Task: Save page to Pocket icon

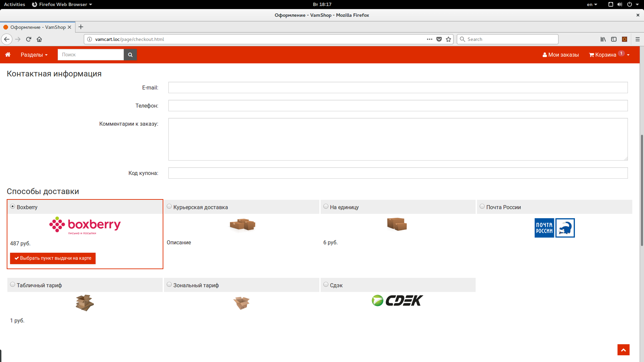Action: tap(439, 39)
